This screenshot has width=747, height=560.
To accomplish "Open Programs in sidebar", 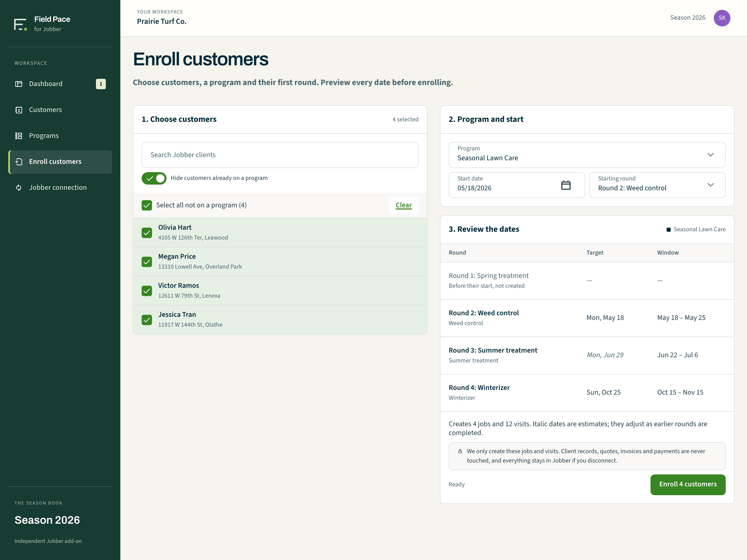I will pos(60,136).
